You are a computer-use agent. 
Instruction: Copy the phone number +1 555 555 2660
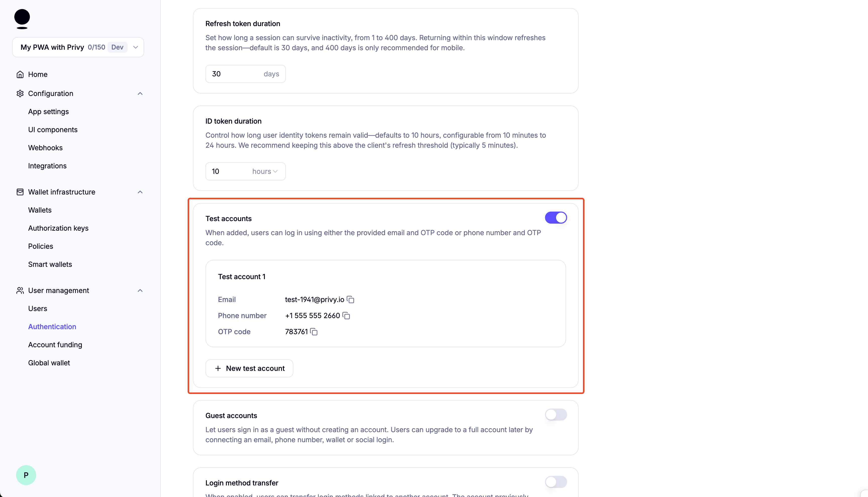pyautogui.click(x=347, y=315)
